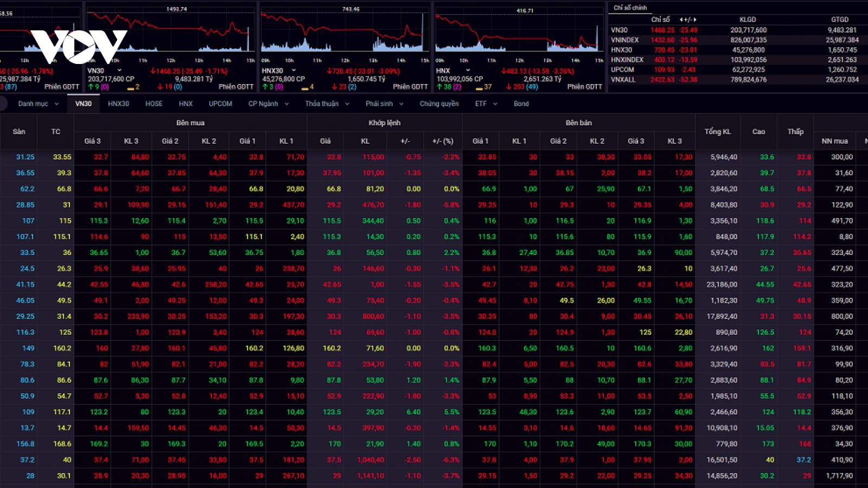Open the HNX30 intraday chart

(345, 33)
